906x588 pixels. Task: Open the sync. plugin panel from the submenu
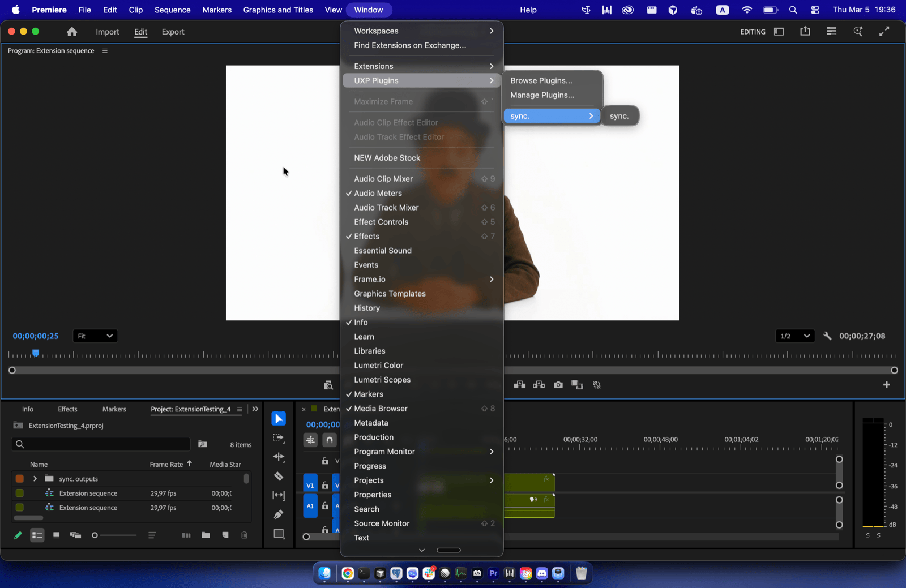coord(619,116)
